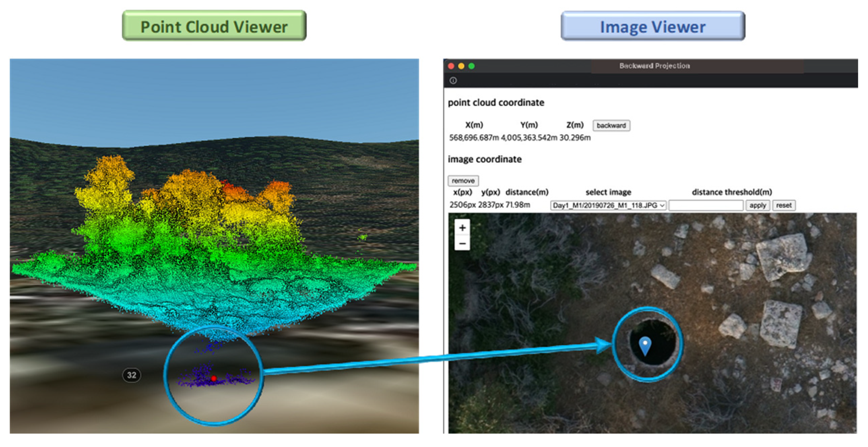This screenshot has width=868, height=447.
Task: Select the red point in the point cloud
Action: coord(214,378)
